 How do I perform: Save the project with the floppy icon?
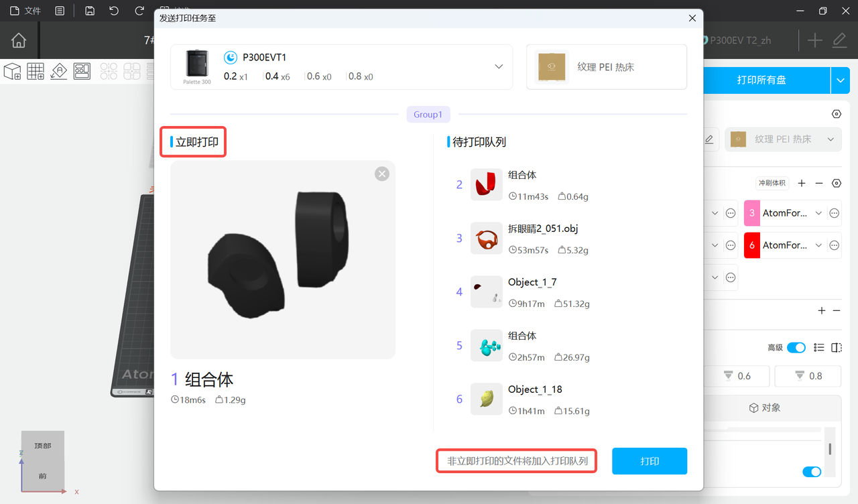90,11
